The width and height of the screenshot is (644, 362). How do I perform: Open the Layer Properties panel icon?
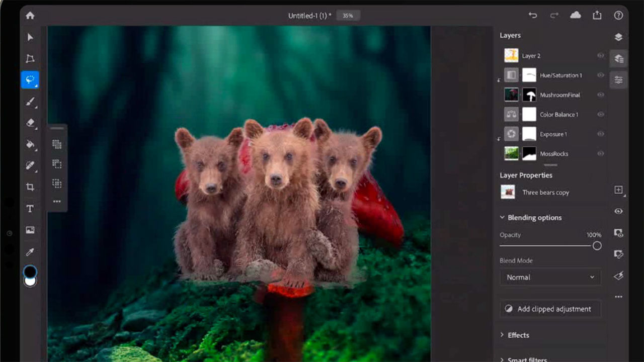pos(619,80)
